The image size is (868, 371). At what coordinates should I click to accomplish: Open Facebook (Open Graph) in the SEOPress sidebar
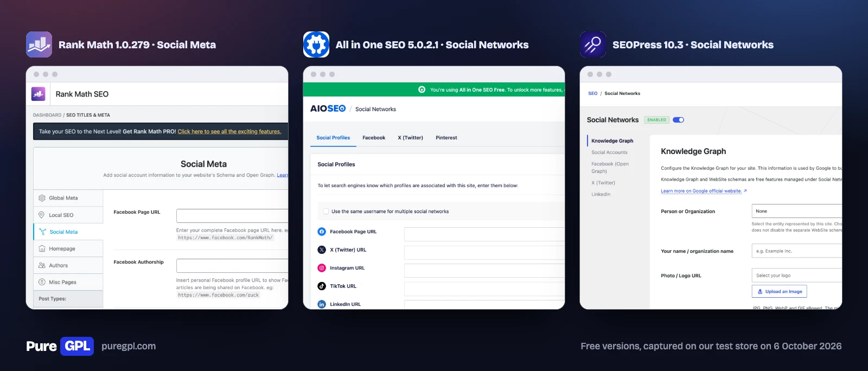tap(610, 168)
